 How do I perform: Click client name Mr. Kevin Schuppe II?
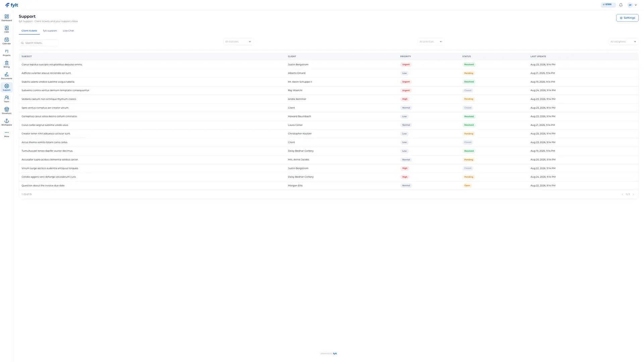(x=300, y=82)
